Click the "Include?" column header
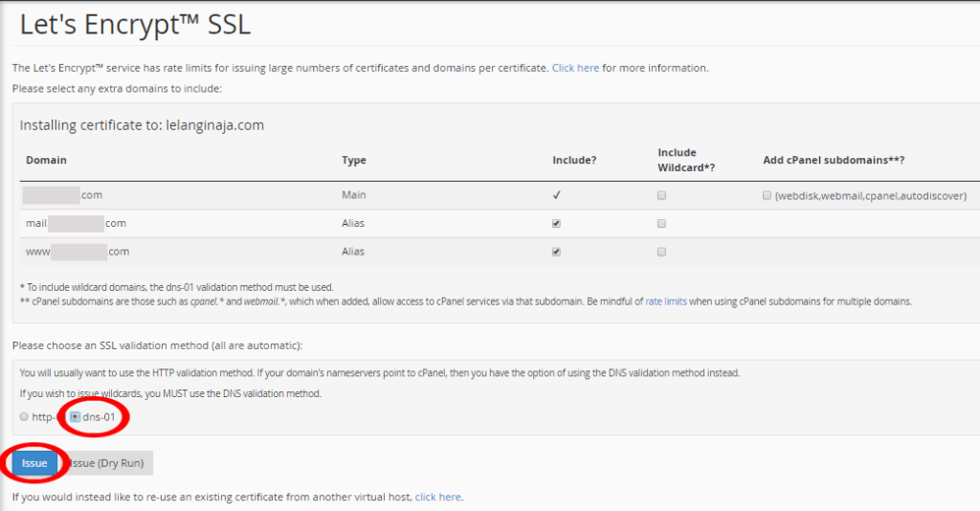This screenshot has width=980, height=511. click(x=574, y=160)
